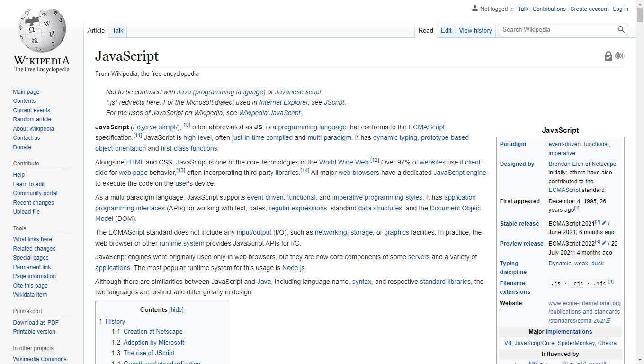
Task: Open the Donate link in the sidebar
Action: 22,147
